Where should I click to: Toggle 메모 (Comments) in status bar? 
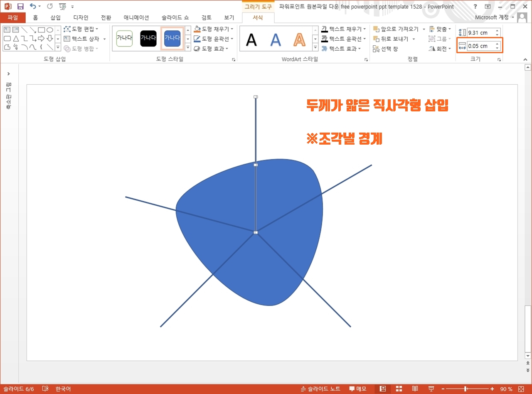[x=358, y=389]
